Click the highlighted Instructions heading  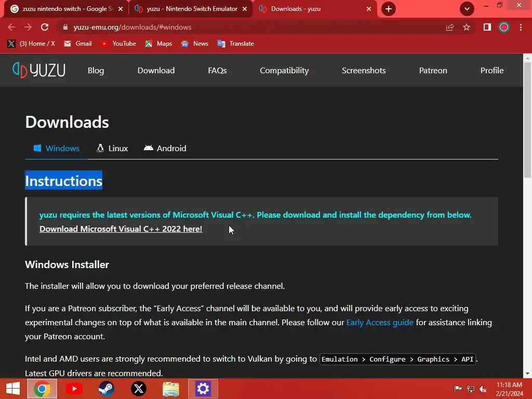[64, 180]
